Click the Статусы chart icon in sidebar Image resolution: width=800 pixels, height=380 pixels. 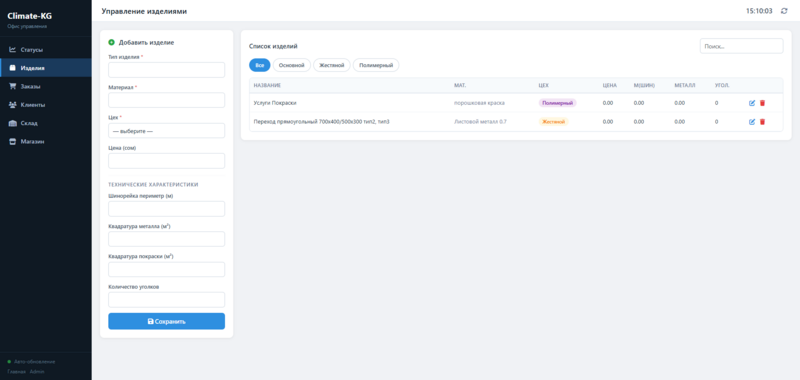click(12, 49)
